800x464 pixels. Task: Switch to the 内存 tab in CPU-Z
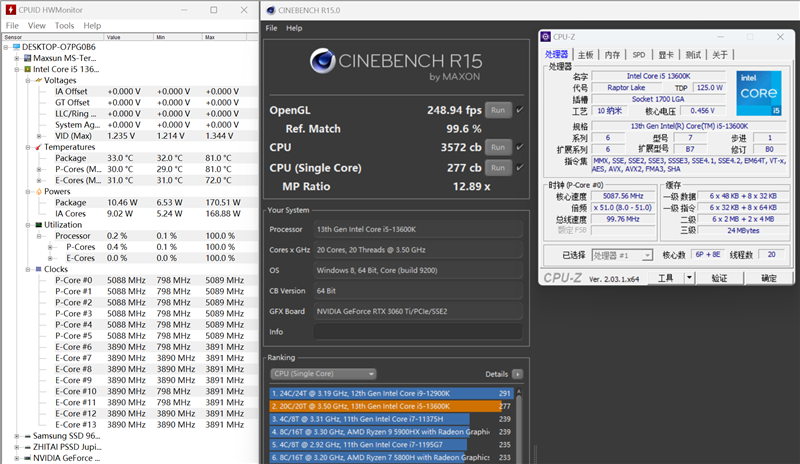click(x=612, y=55)
